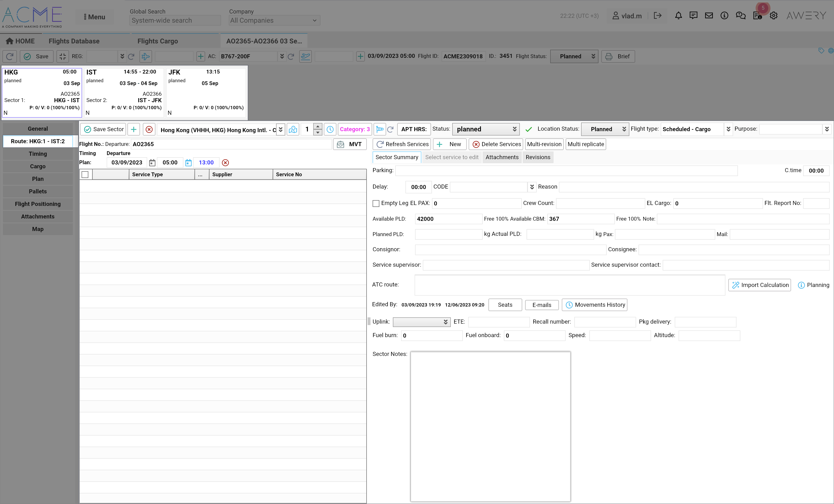834x504 pixels.
Task: Expand the Company All Companies dropdown
Action: point(274,20)
